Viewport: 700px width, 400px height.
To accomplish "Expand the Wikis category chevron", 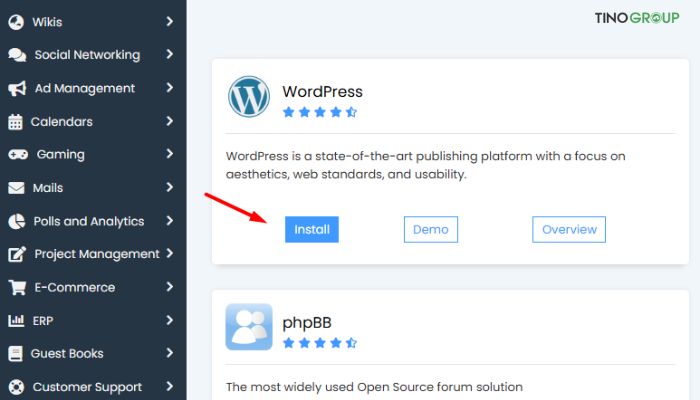I will tap(170, 21).
